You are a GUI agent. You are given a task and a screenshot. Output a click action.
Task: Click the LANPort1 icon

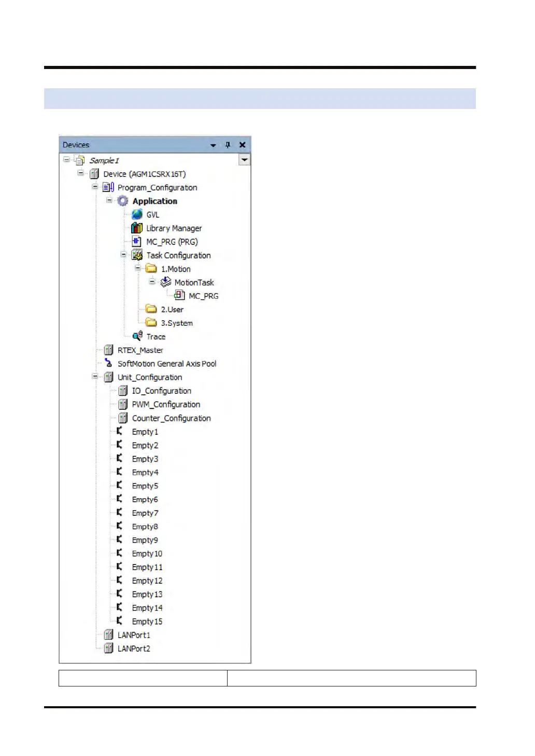coord(108,635)
